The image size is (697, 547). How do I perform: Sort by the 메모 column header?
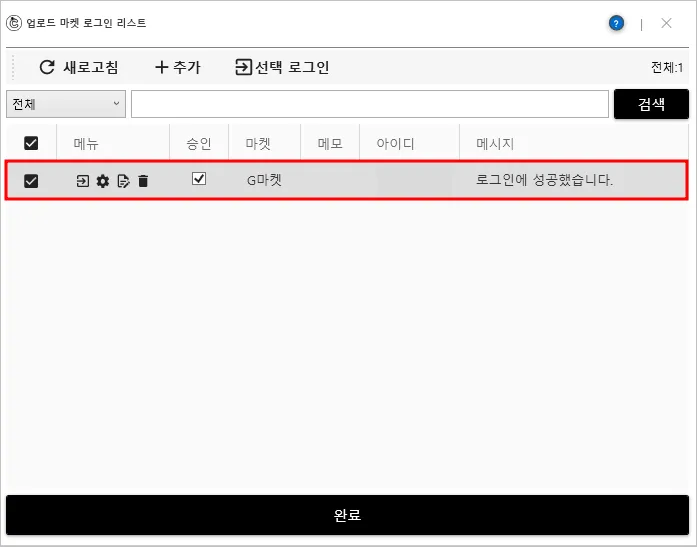[330, 144]
